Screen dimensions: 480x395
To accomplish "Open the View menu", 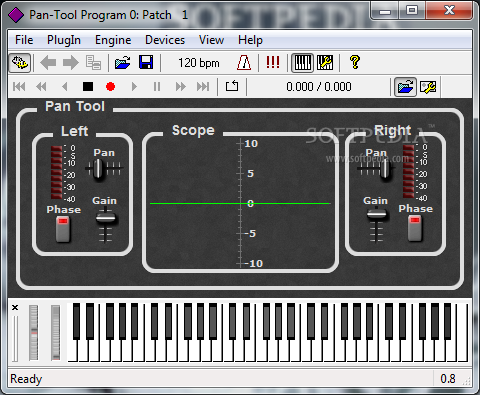I will (211, 40).
